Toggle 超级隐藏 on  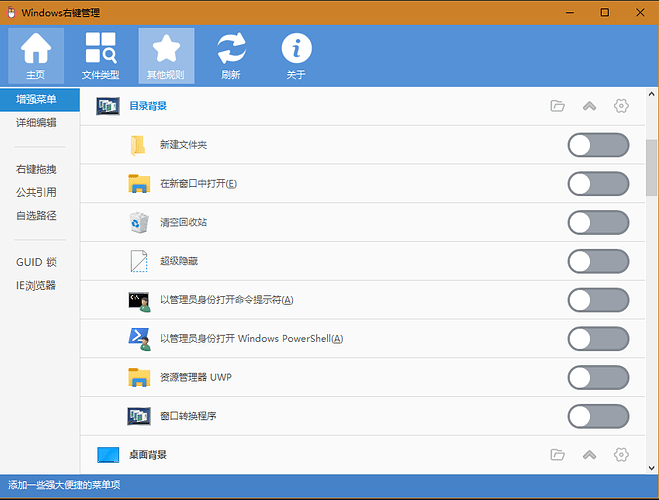[598, 262]
